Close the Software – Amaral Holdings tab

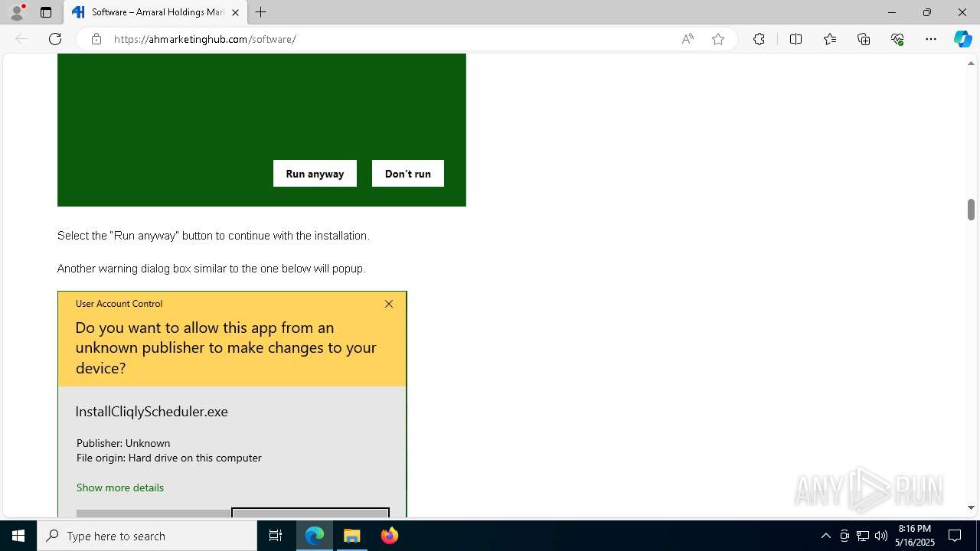tap(235, 12)
